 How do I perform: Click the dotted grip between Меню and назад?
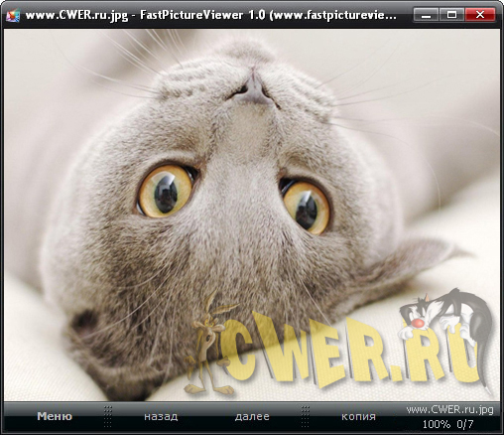[108, 416]
